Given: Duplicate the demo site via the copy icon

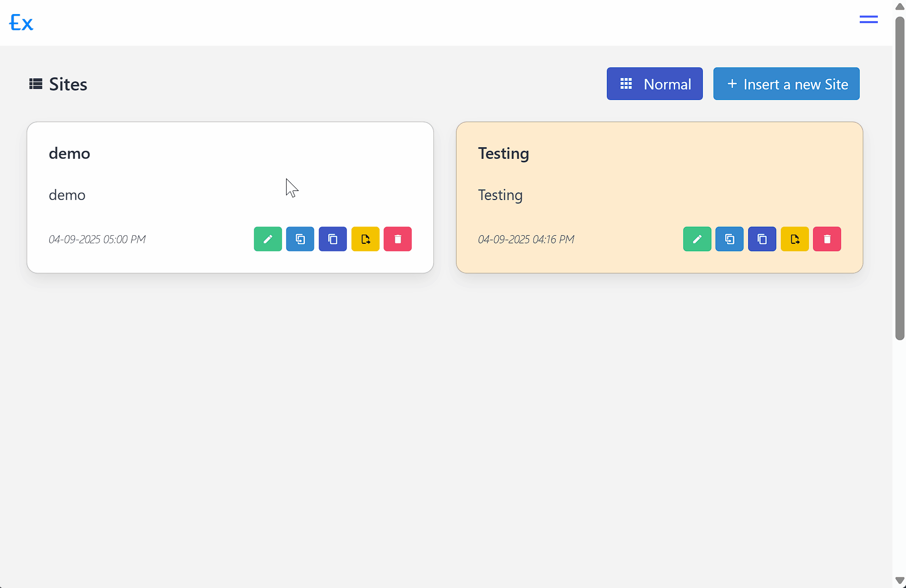Looking at the screenshot, I should 332,239.
